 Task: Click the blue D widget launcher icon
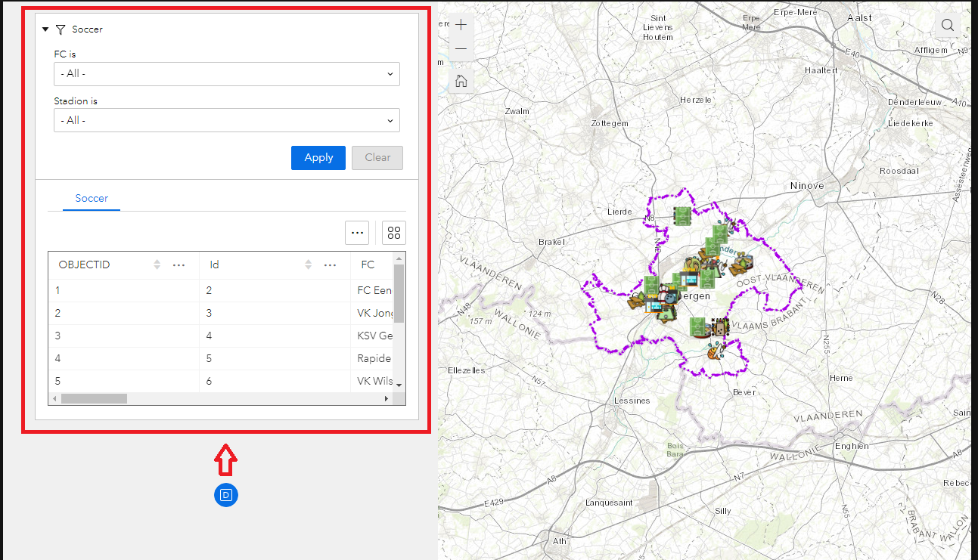coord(225,495)
